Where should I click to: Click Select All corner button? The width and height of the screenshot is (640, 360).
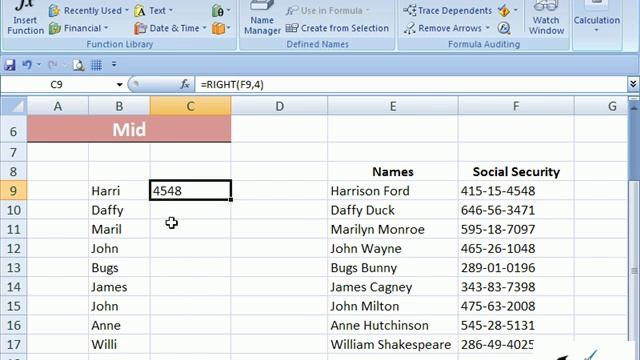click(x=14, y=106)
